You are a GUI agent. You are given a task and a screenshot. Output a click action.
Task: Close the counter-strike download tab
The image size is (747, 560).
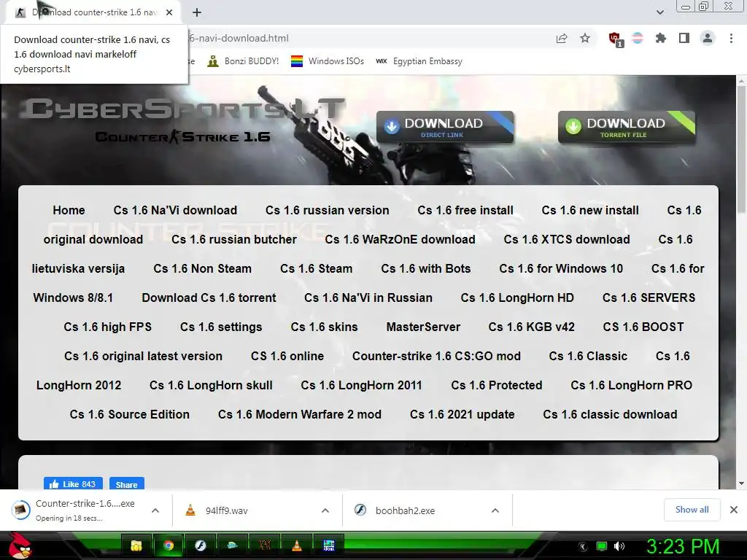[169, 12]
